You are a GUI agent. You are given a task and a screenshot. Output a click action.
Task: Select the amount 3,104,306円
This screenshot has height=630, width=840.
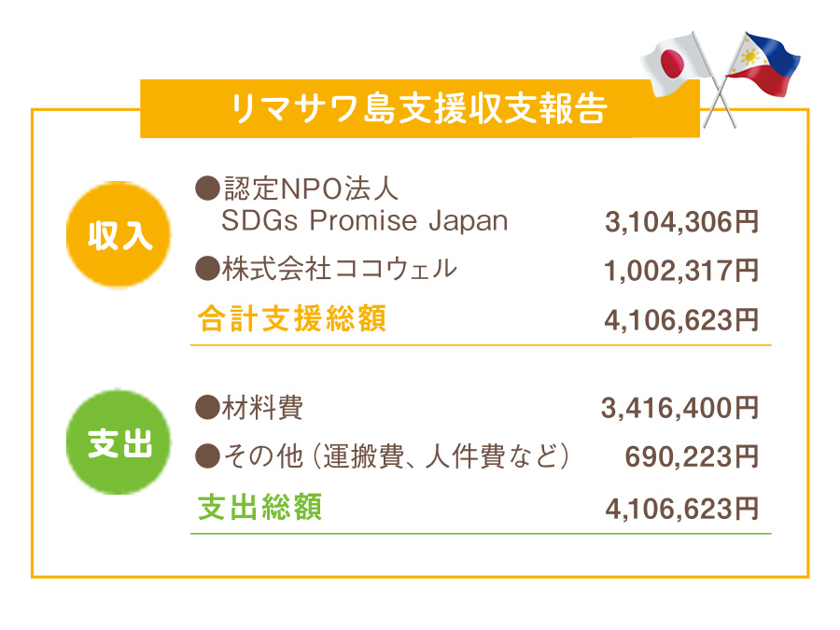[x=681, y=222]
